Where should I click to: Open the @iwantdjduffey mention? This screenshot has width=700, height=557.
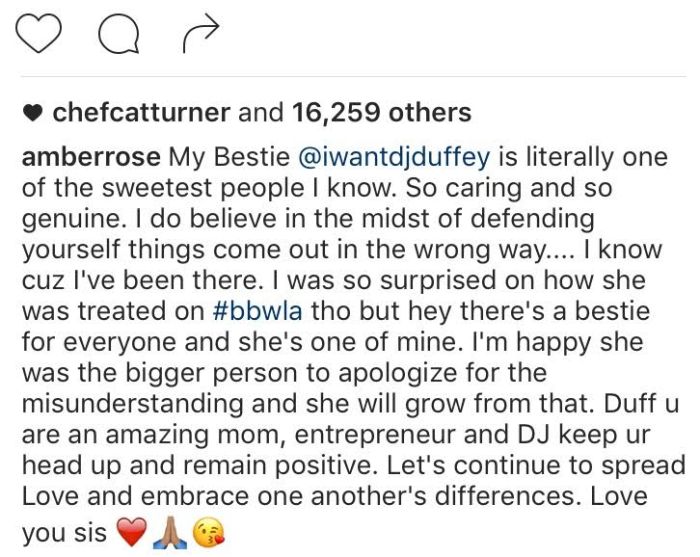pos(394,158)
